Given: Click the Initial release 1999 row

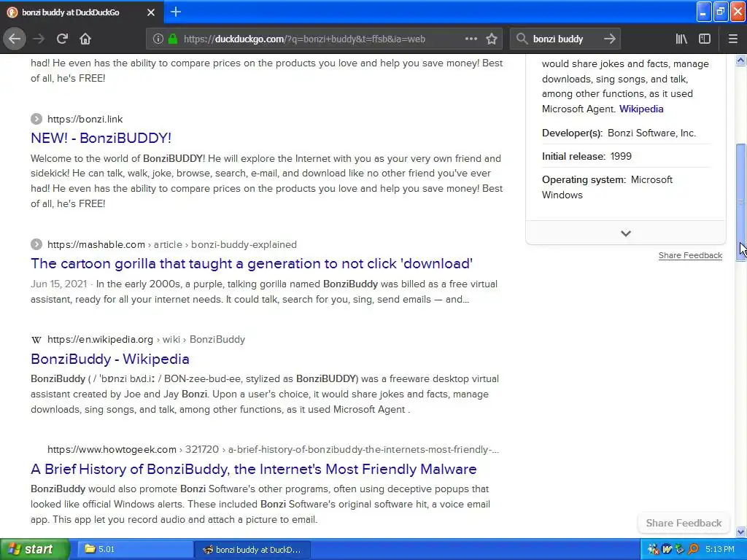Looking at the screenshot, I should (x=625, y=156).
